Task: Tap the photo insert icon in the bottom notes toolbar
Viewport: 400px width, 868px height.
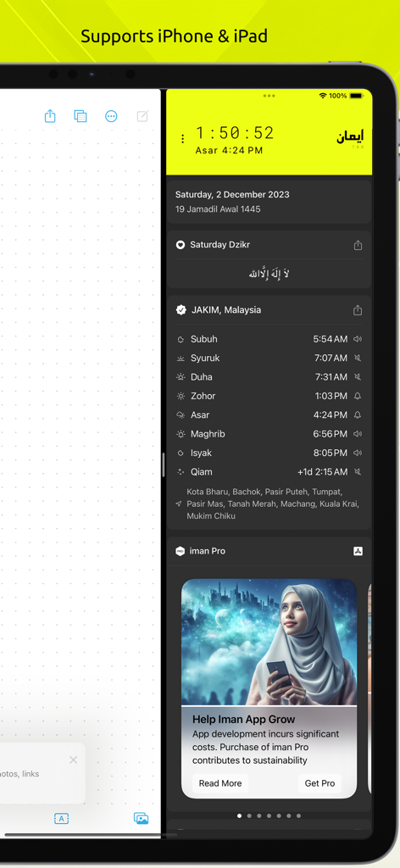Action: tap(141, 818)
